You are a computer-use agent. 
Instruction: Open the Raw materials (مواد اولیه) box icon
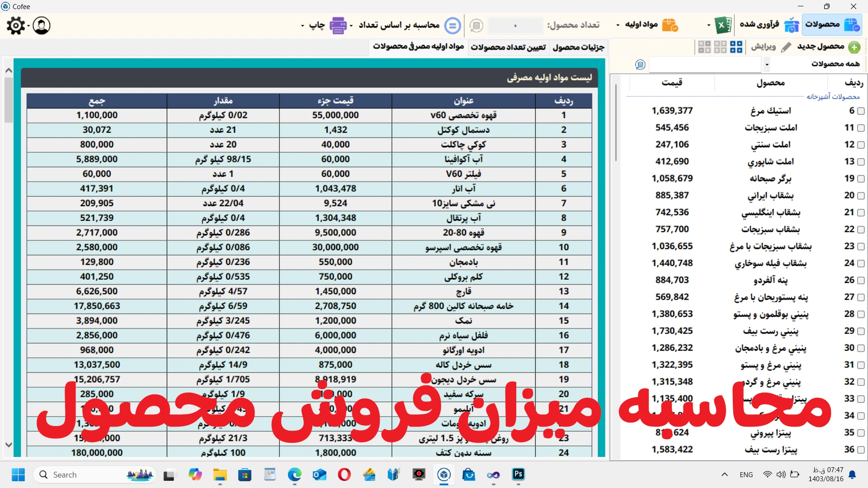click(x=670, y=25)
